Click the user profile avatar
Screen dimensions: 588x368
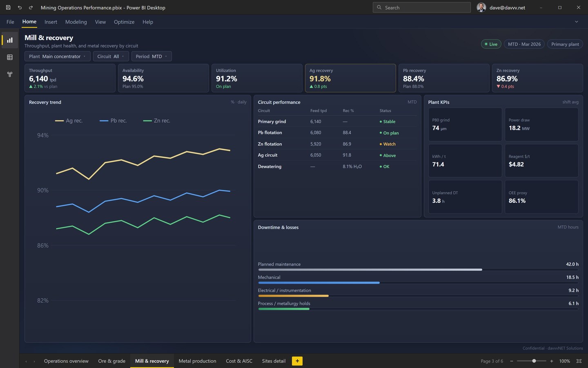[x=481, y=7]
